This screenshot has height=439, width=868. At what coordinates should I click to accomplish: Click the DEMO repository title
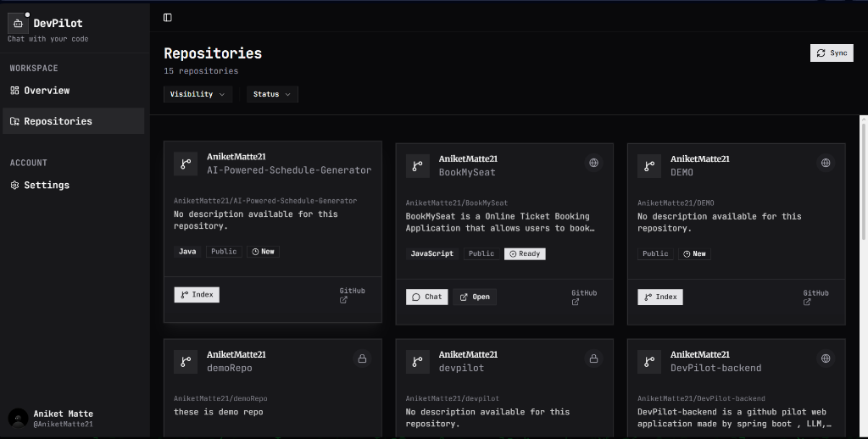point(682,172)
